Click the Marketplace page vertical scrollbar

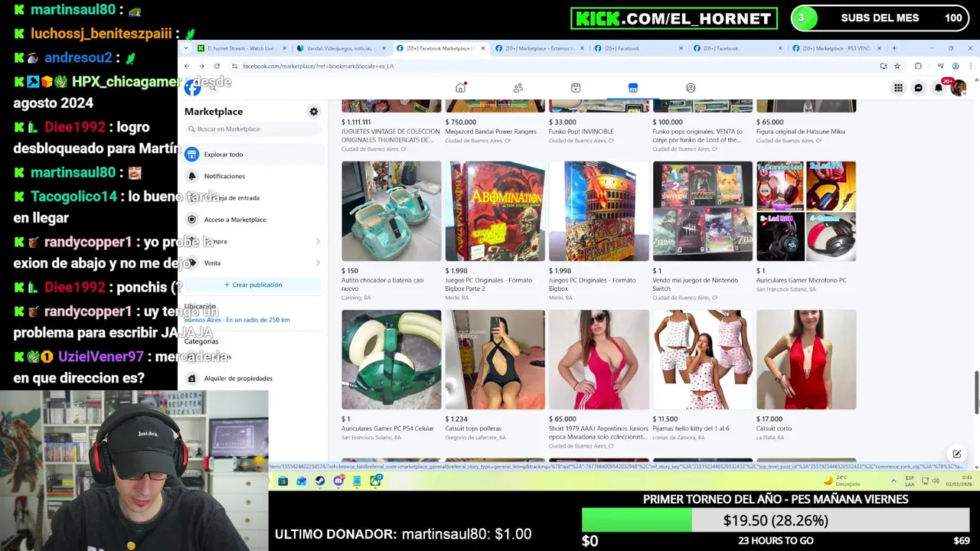[976, 394]
